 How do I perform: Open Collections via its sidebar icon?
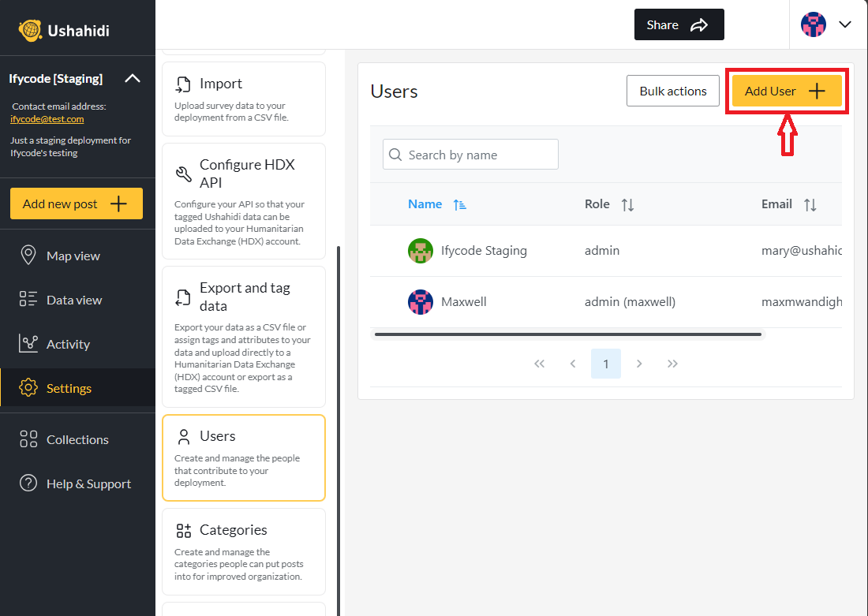click(x=26, y=439)
